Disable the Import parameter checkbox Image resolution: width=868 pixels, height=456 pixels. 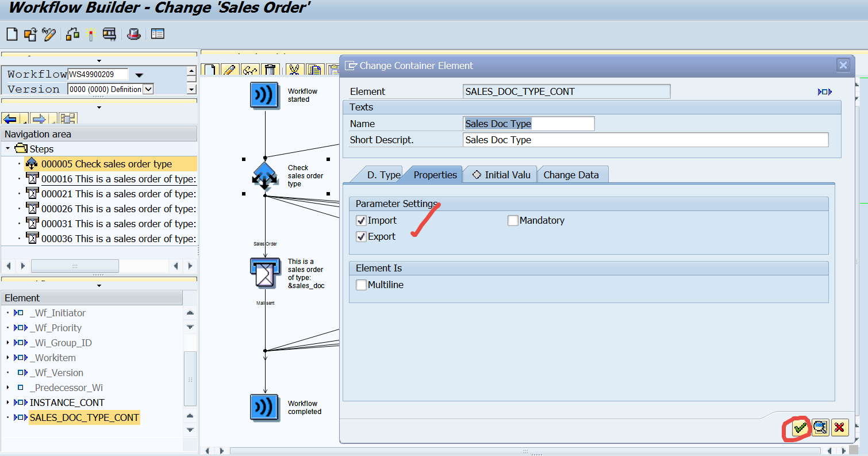coord(362,220)
